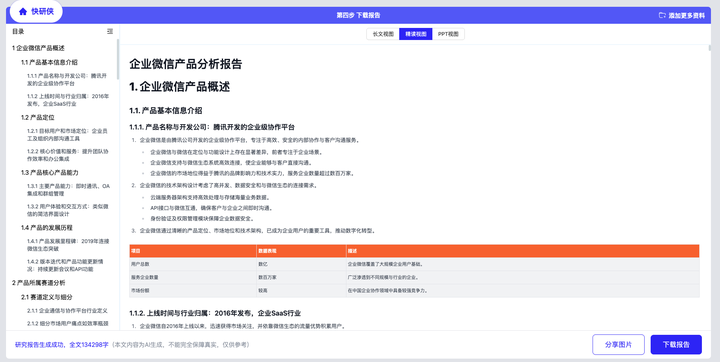Collapse the 目录 panel with the list icon

point(110,32)
